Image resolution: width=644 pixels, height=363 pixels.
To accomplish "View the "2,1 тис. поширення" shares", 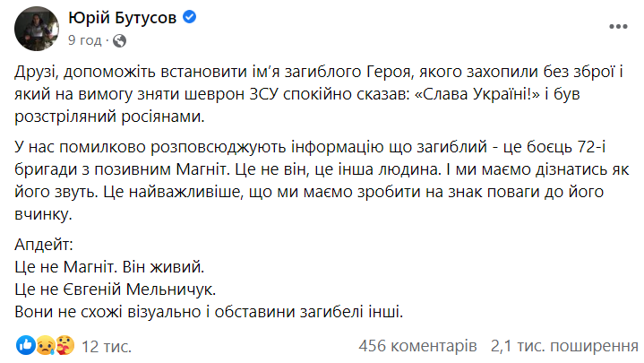I will [x=556, y=345].
